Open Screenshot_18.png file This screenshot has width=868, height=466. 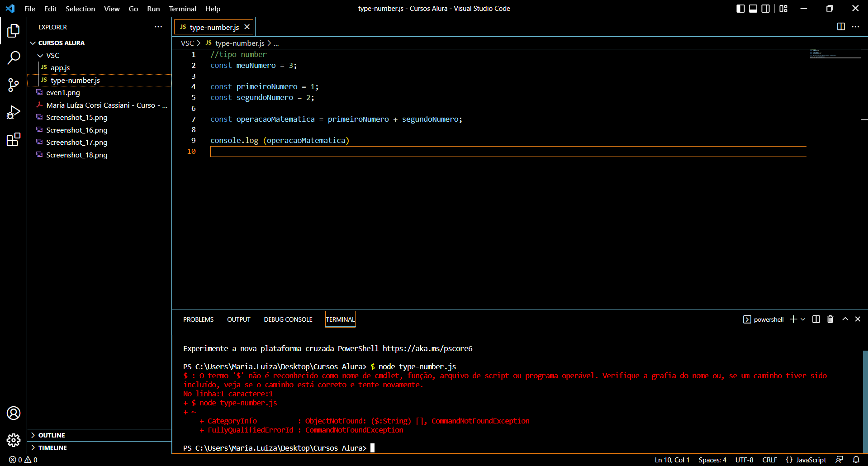[100, 155]
